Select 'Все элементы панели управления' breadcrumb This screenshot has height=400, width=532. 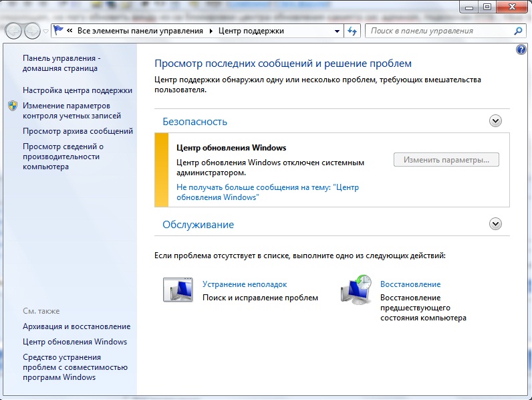tap(140, 31)
